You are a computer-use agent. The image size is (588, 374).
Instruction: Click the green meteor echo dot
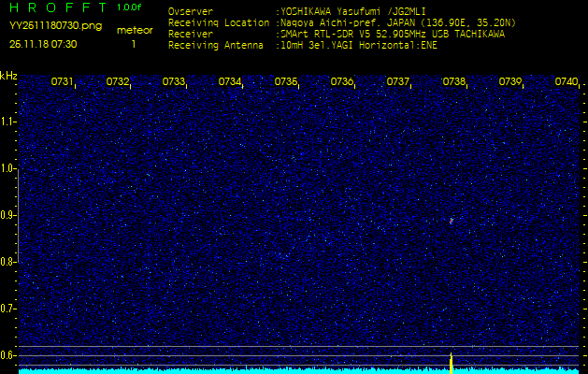(x=452, y=221)
